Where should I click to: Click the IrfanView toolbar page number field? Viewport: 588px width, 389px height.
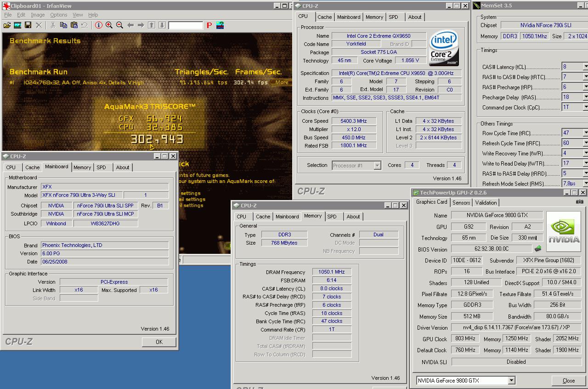pyautogui.click(x=186, y=25)
